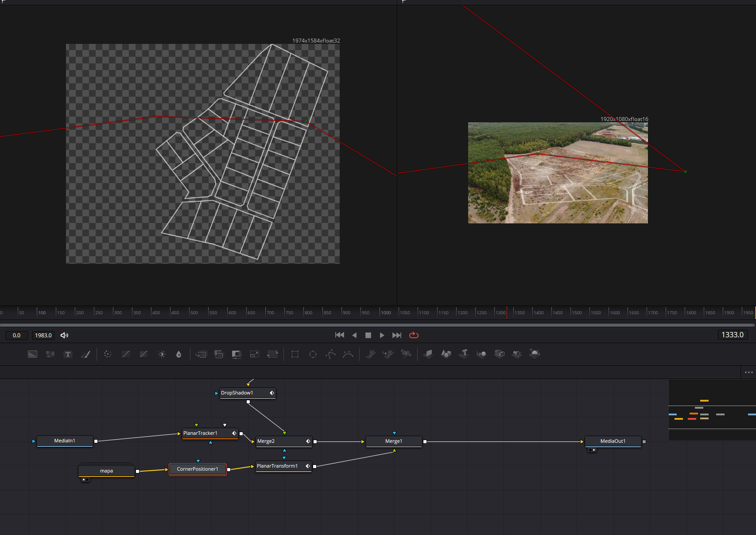Add a Color Corrector node
The image size is (756, 535).
coord(108,354)
